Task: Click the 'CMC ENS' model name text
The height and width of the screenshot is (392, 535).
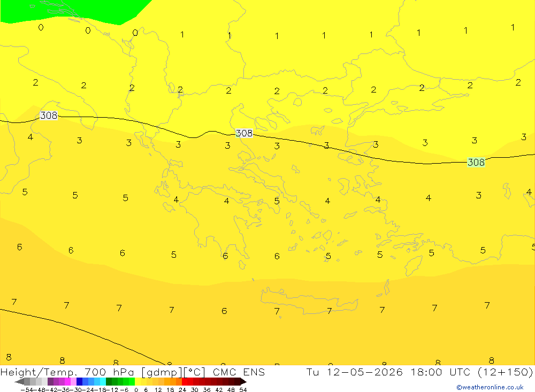Action: (239, 372)
